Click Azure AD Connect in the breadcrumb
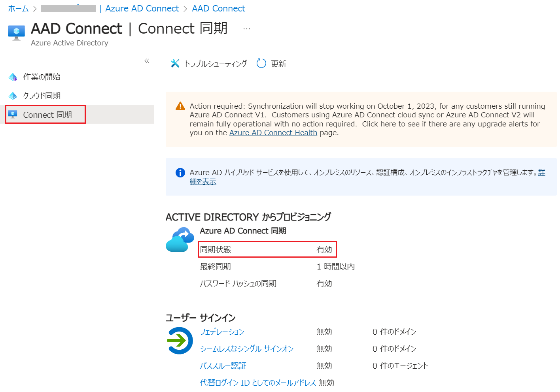Image resolution: width=560 pixels, height=392 pixels. pyautogui.click(x=142, y=8)
